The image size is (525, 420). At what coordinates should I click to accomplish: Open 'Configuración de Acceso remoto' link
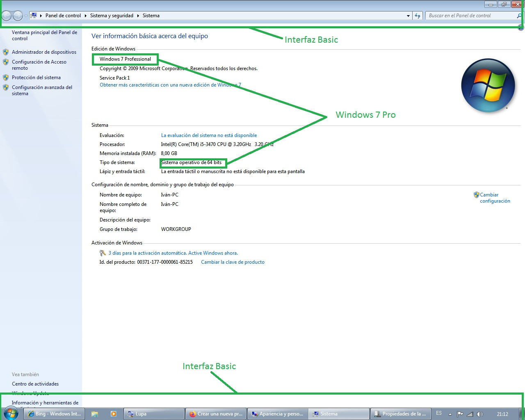pyautogui.click(x=39, y=65)
